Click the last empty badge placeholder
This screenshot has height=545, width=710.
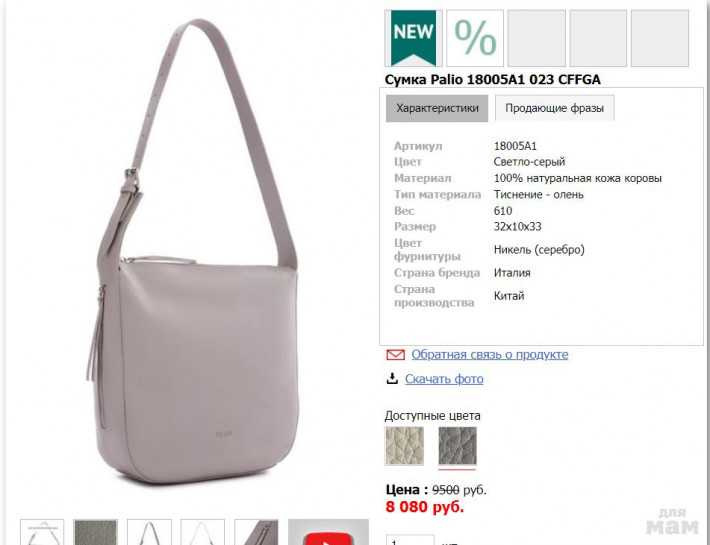coord(660,38)
